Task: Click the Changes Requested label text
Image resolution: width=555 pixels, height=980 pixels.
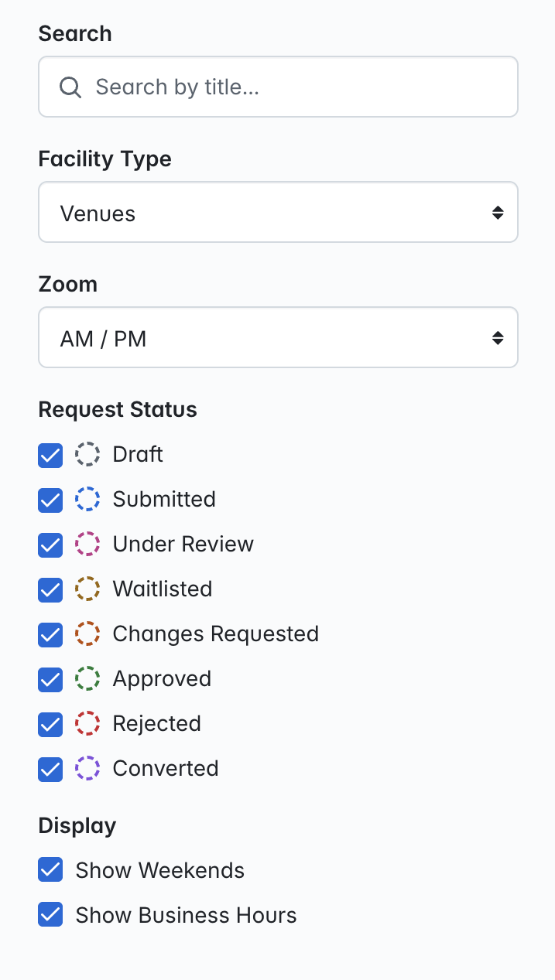Action: click(x=216, y=634)
